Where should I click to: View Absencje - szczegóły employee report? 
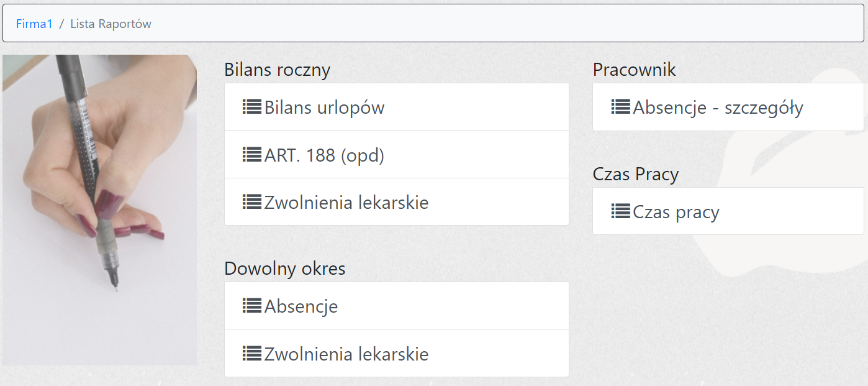coord(718,108)
